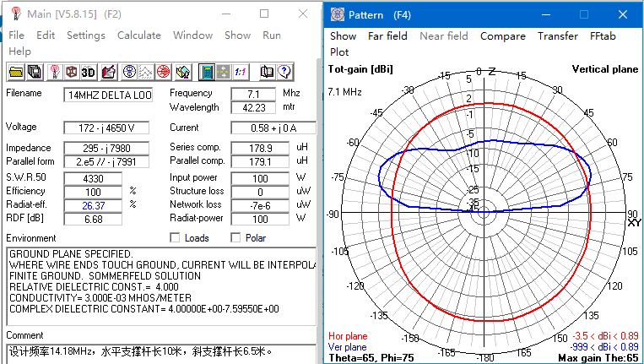Screen dimensions: 644x364
Task: Open the Pattern window Show menu
Action: pyautogui.click(x=343, y=36)
